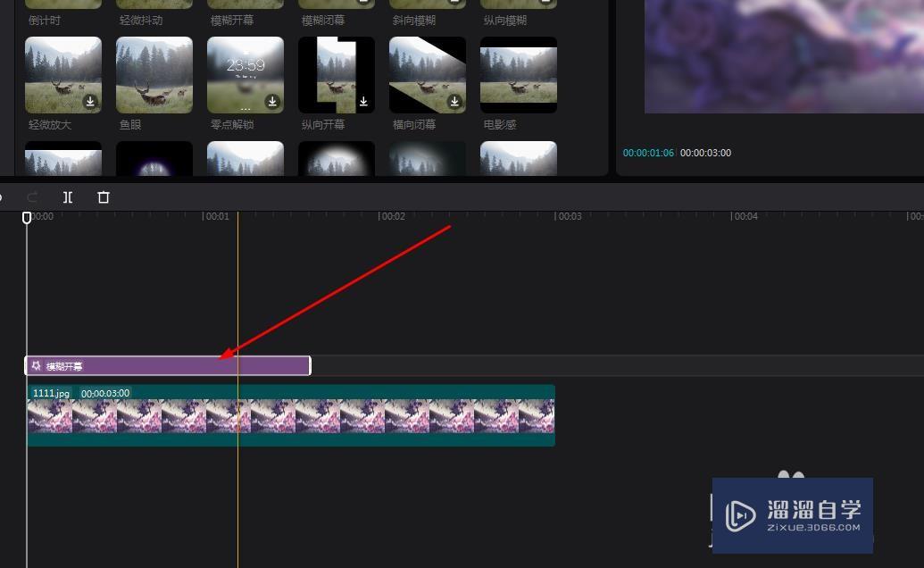Click the 00:02 mark on timeline ruler
Viewport: 924px width, 568px height.
392,216
